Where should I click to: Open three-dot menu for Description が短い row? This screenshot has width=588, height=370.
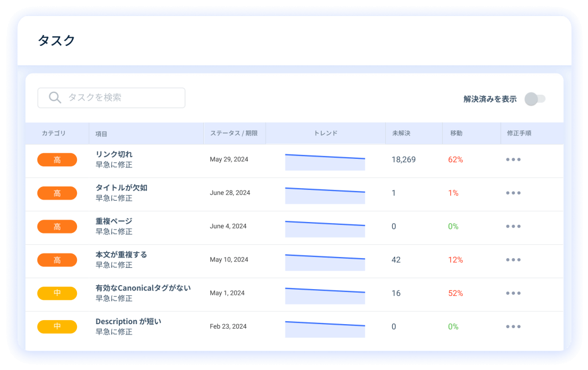tap(513, 326)
